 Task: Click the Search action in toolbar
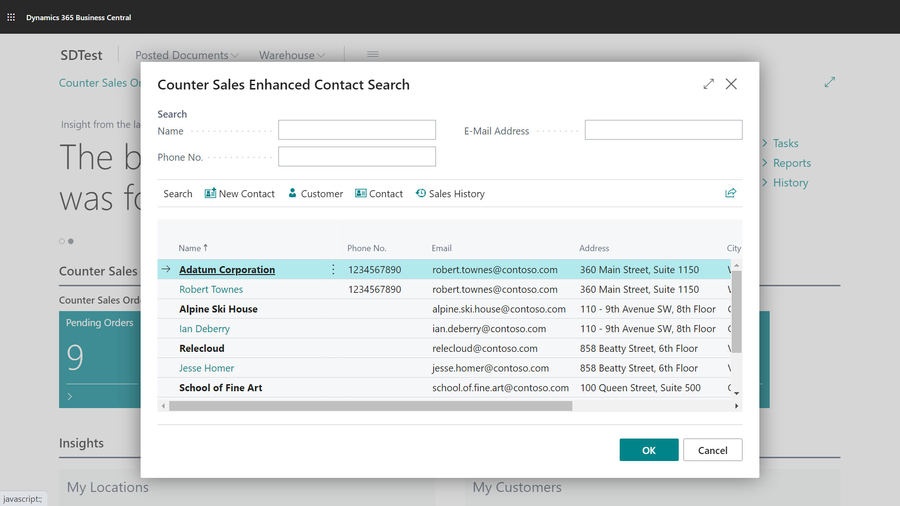[178, 194]
